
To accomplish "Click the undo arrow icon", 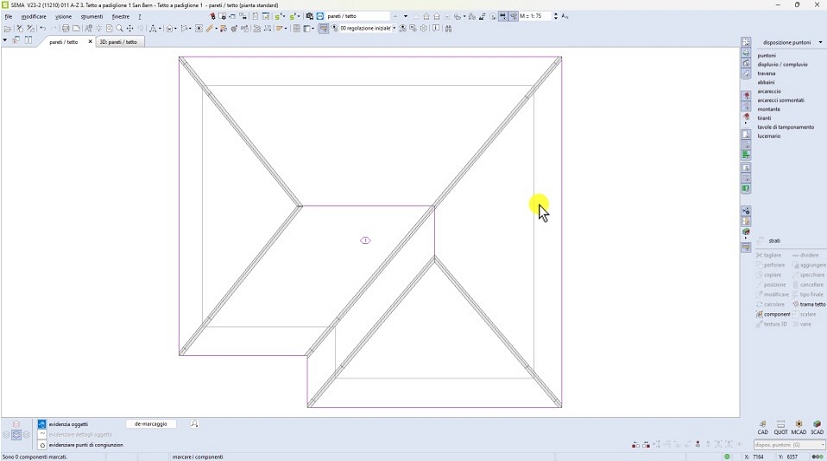I will pos(43,29).
